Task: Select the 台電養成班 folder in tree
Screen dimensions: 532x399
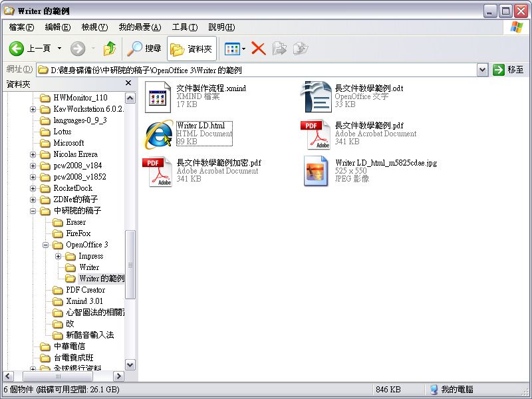Action: 66,358
